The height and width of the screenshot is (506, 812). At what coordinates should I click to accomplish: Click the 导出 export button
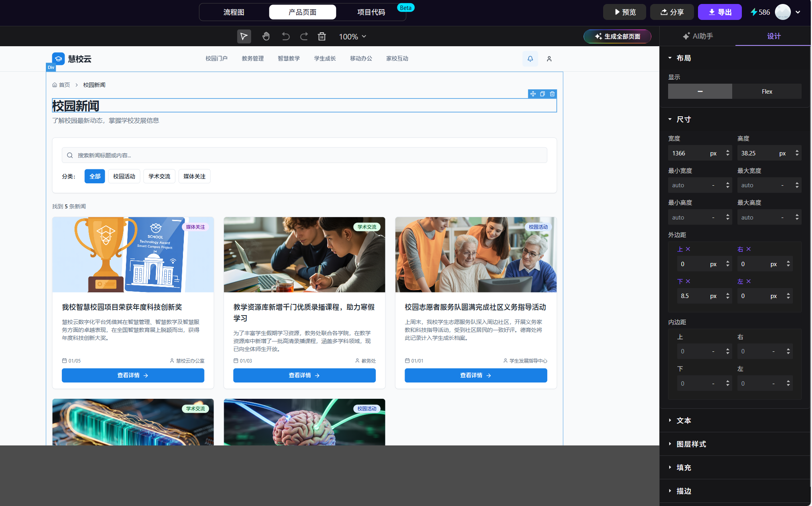[720, 12]
